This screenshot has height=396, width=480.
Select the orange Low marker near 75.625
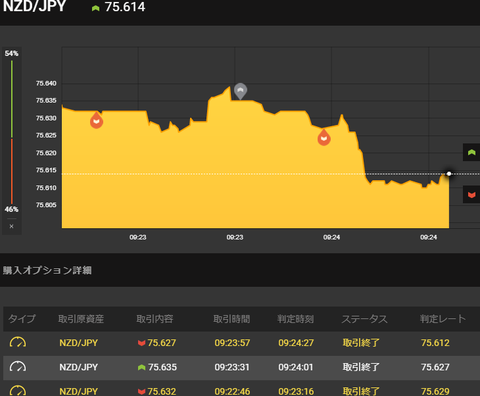(324, 138)
